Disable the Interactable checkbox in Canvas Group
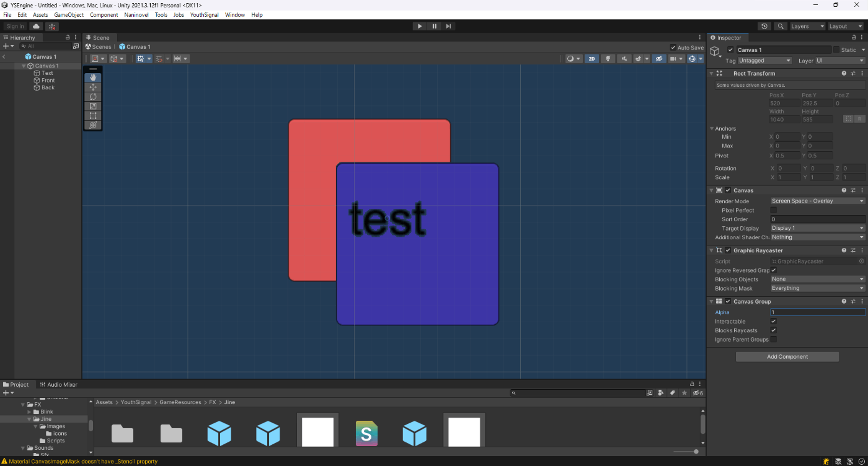Image resolution: width=868 pixels, height=466 pixels. (x=773, y=321)
